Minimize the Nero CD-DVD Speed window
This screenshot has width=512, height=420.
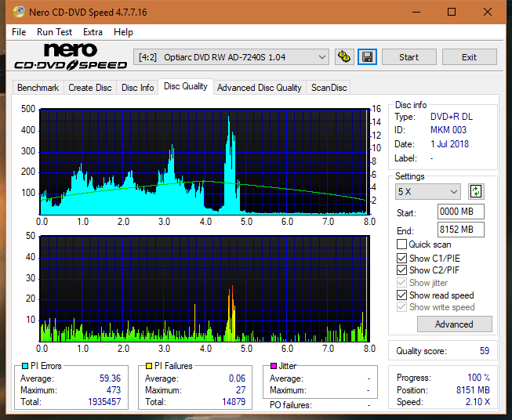(x=416, y=12)
